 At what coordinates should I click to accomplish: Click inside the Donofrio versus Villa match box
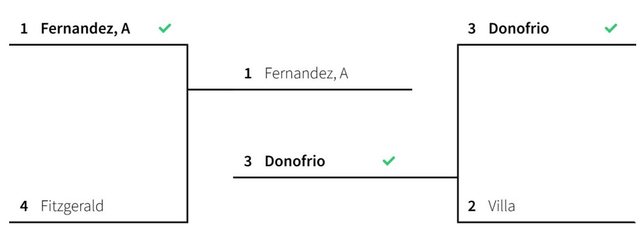[x=547, y=134]
